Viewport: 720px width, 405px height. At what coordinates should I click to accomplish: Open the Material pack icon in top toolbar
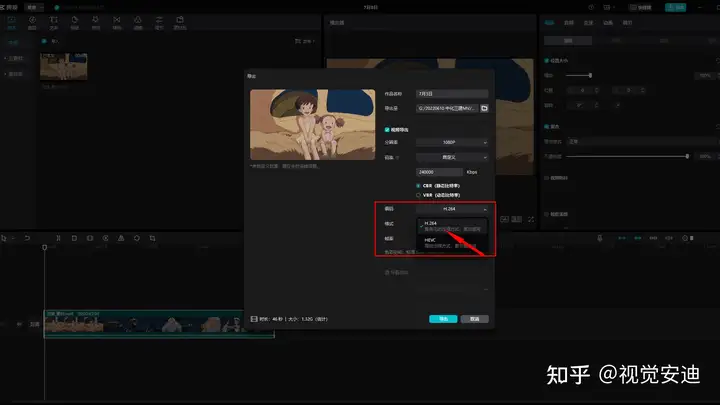click(x=180, y=22)
